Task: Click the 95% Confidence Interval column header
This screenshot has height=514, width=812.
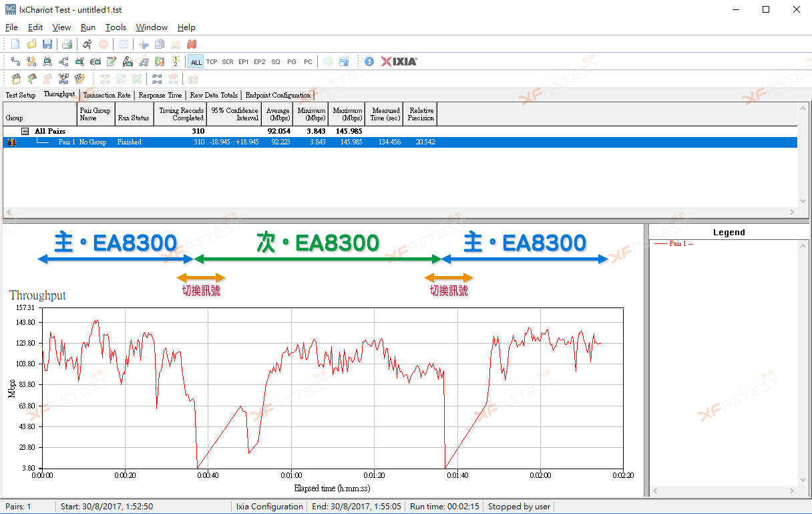Action: [234, 114]
